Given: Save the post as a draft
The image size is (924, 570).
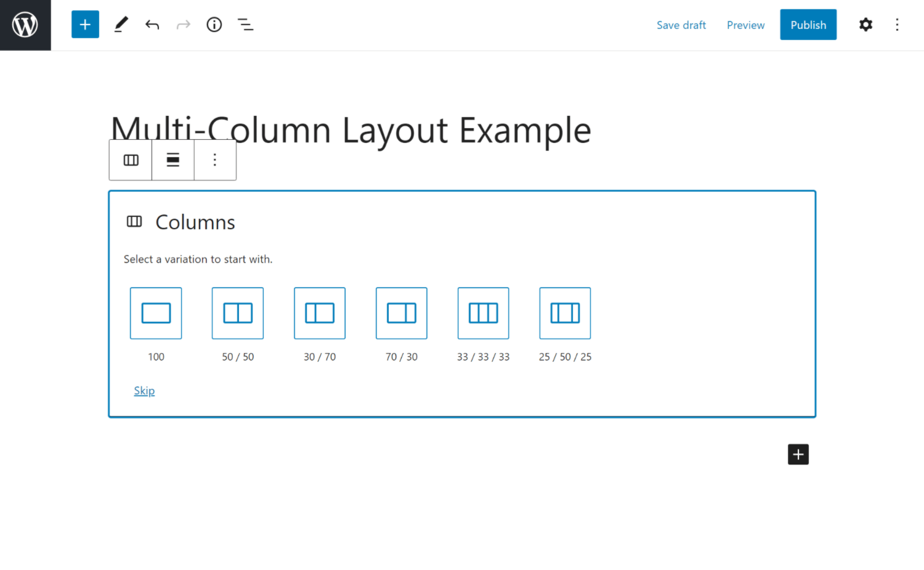Looking at the screenshot, I should point(681,25).
